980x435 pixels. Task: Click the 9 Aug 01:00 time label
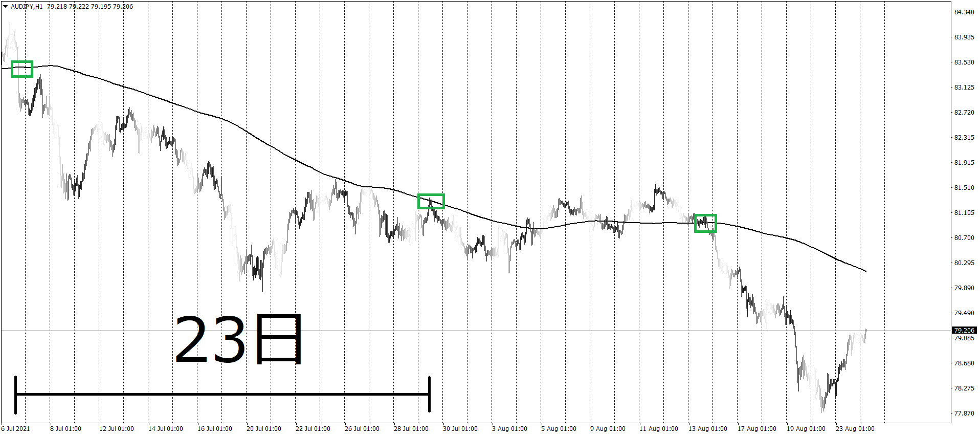click(608, 429)
